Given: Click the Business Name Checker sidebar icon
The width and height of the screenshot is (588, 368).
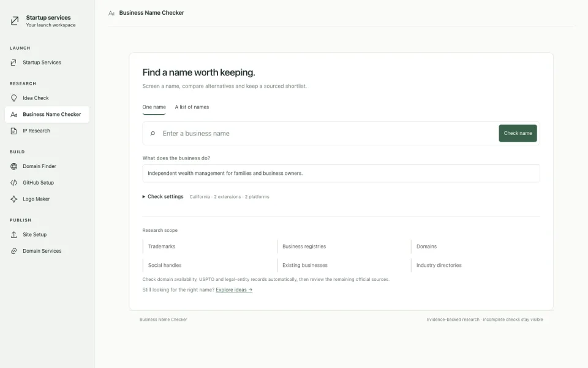Looking at the screenshot, I should 14,115.
